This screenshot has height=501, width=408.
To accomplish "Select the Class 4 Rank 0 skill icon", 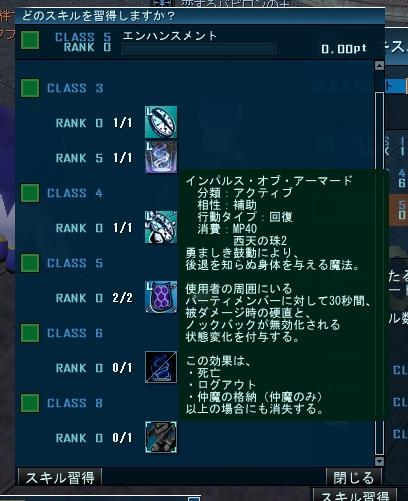I will [x=161, y=227].
